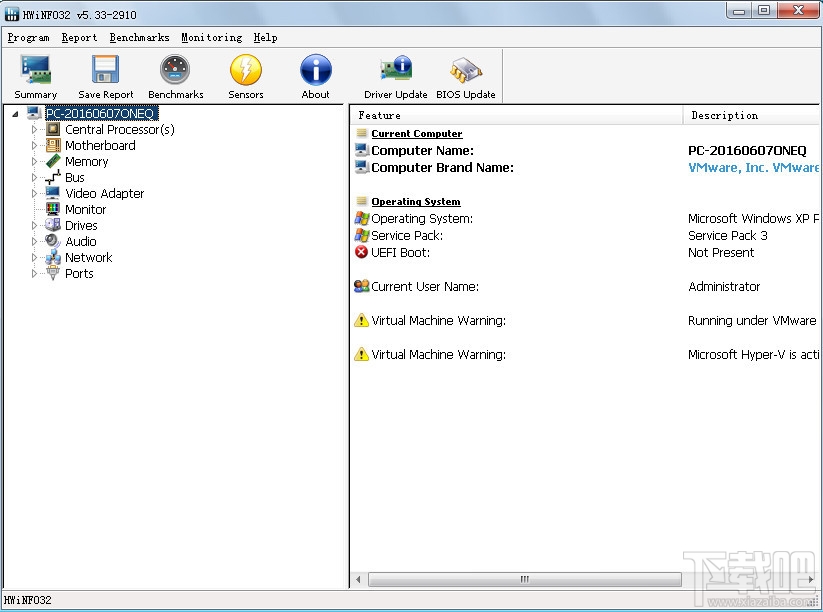Expand the Video Adapter node arrow

[x=34, y=193]
